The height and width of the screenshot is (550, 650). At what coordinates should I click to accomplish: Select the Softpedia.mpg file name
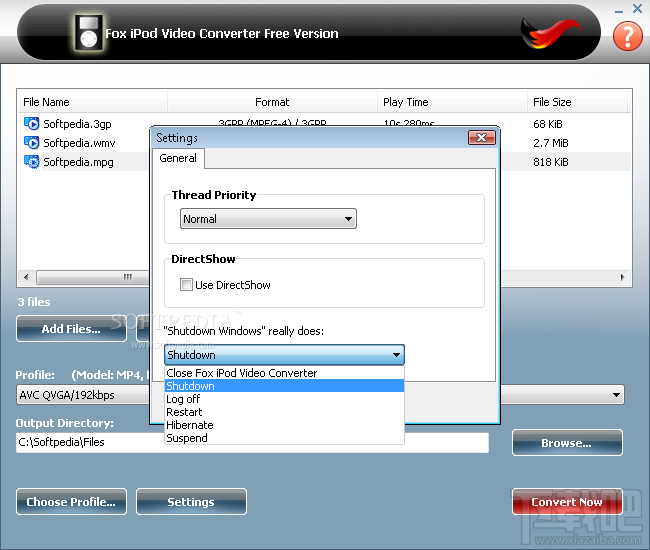78,162
